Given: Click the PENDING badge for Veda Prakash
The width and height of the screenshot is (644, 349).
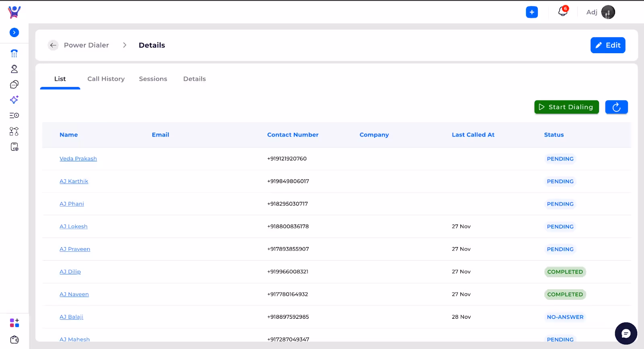Looking at the screenshot, I should (x=560, y=159).
